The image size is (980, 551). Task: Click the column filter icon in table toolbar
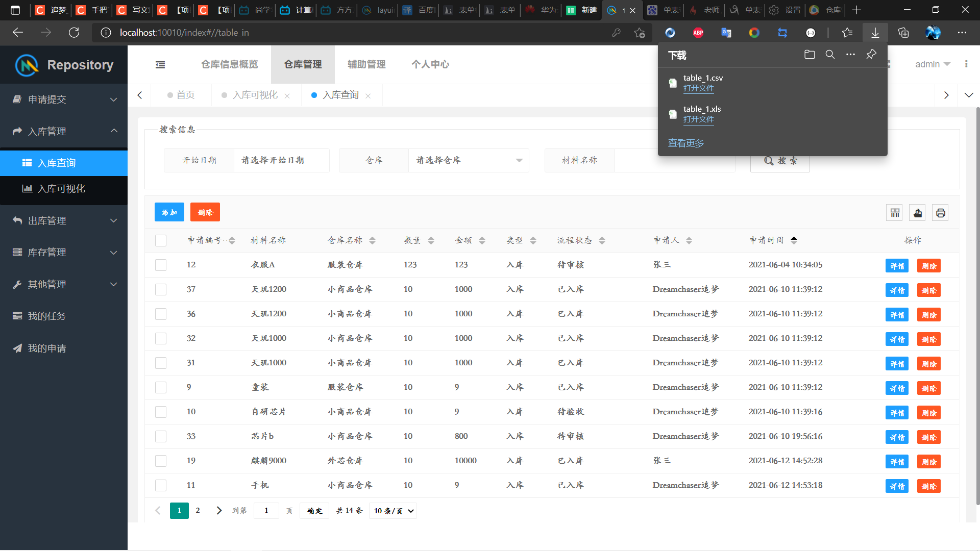(x=895, y=213)
